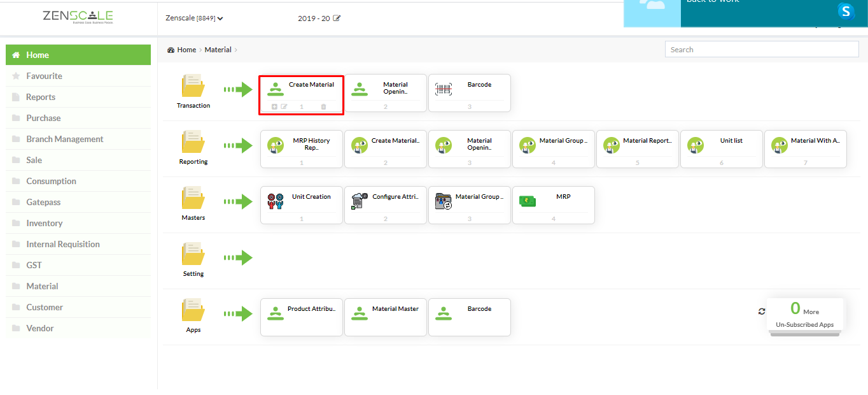The image size is (868, 395).
Task: Click the Skype icon in the notification
Action: point(846,11)
